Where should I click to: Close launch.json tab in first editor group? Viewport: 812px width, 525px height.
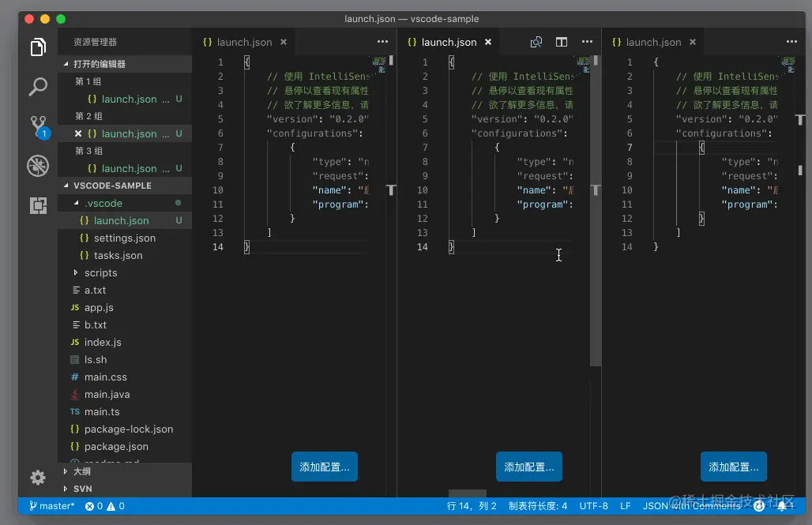[284, 42]
